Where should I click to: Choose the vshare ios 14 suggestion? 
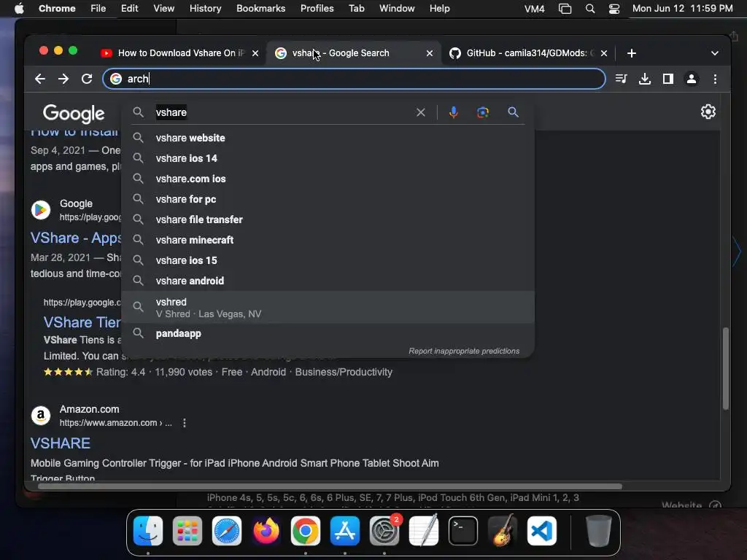coord(328,158)
